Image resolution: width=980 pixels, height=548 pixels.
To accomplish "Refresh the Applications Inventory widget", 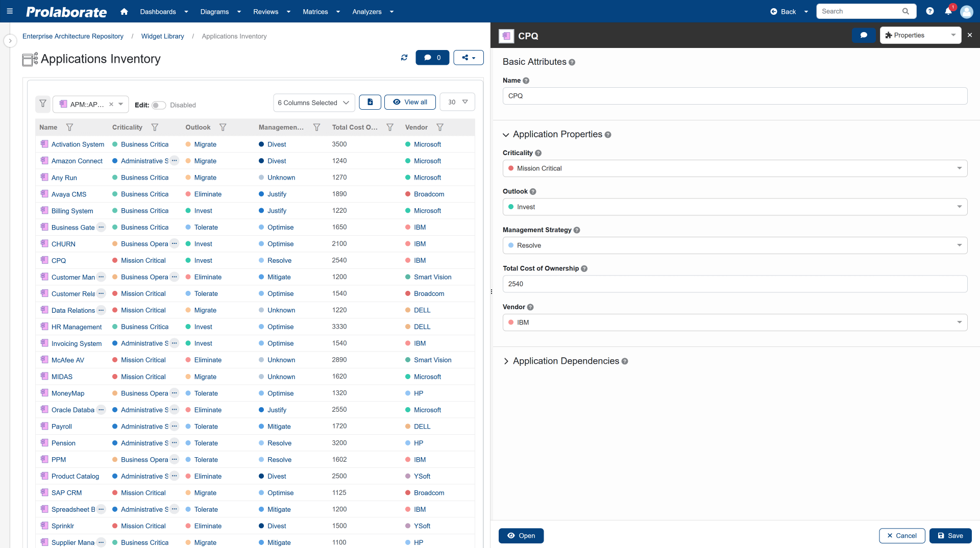I will point(404,58).
